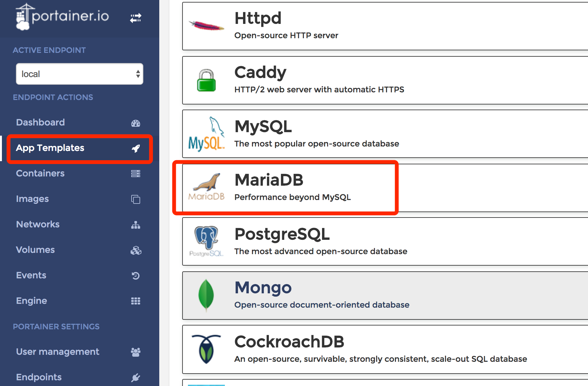Go to Endpoints settings
This screenshot has height=386, width=588.
pyautogui.click(x=39, y=377)
